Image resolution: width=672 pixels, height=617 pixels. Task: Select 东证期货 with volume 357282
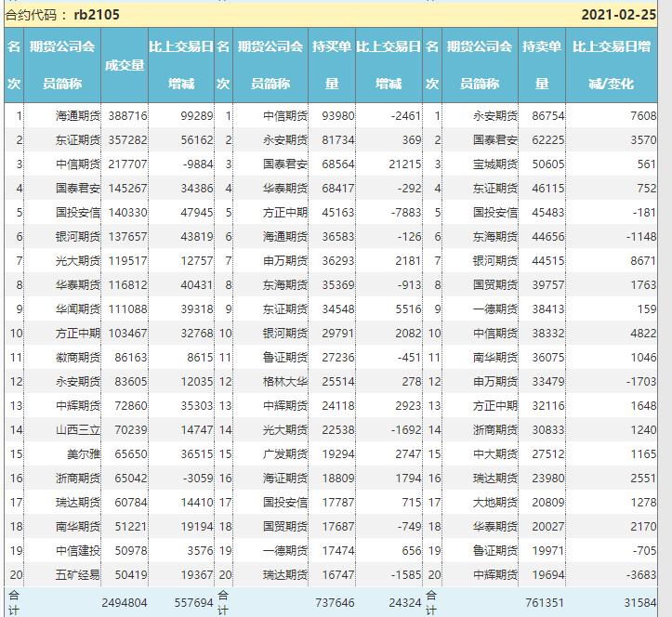pyautogui.click(x=77, y=139)
